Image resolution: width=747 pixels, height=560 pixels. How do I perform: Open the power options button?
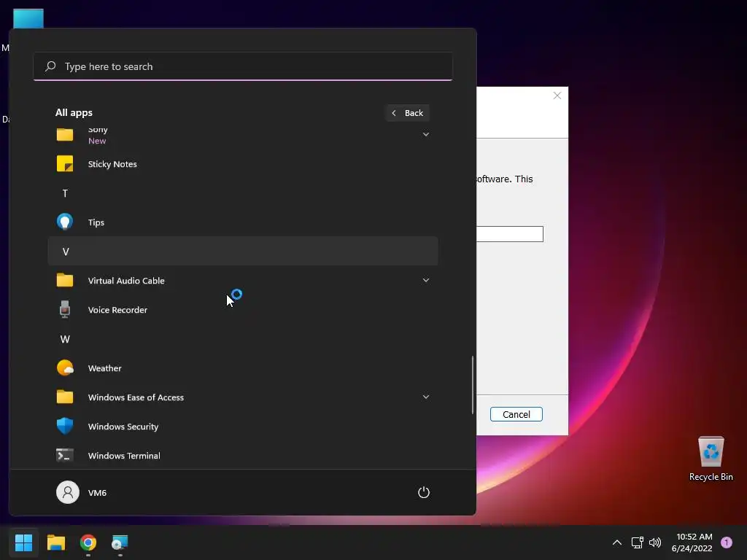[424, 492]
